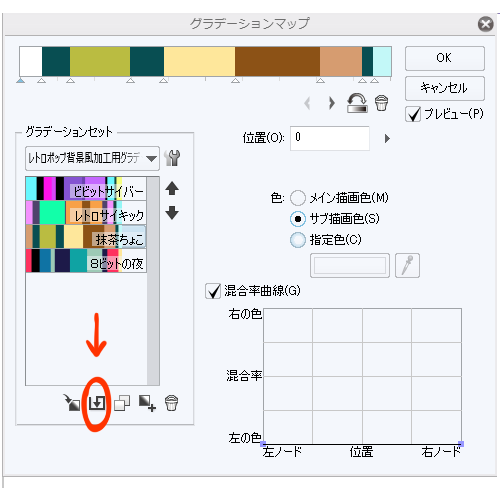The height and width of the screenshot is (500, 500).
Task: Open position slider arrow next to 位置 field
Action: coord(387,138)
